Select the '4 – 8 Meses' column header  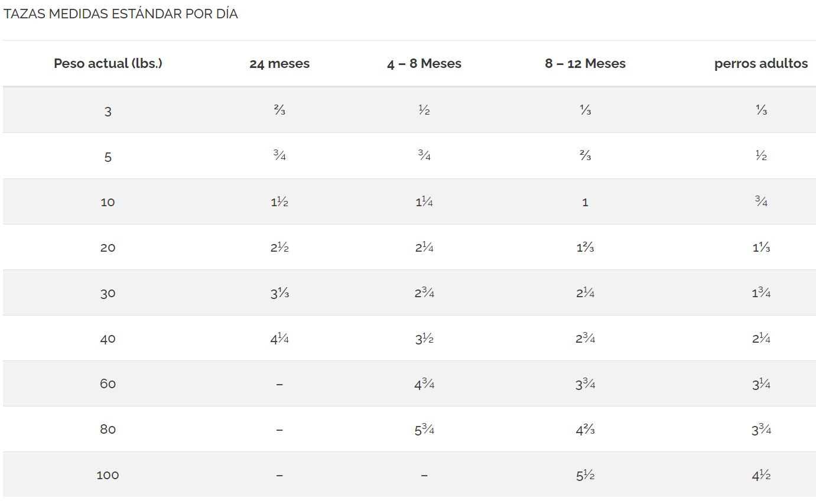coord(424,64)
